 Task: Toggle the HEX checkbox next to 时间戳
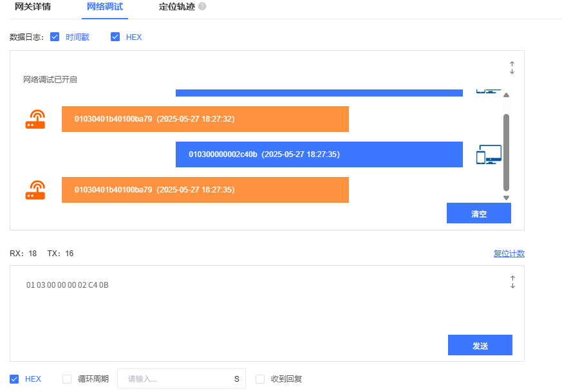115,37
